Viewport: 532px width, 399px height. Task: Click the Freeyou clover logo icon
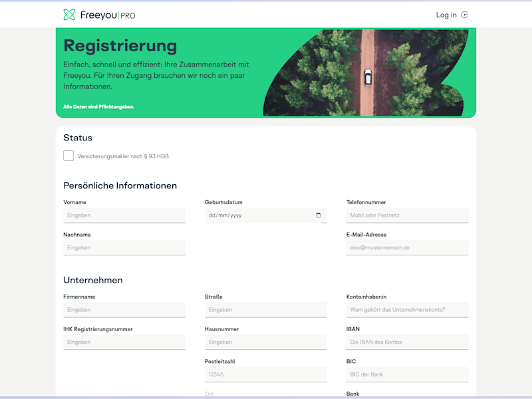point(69,15)
